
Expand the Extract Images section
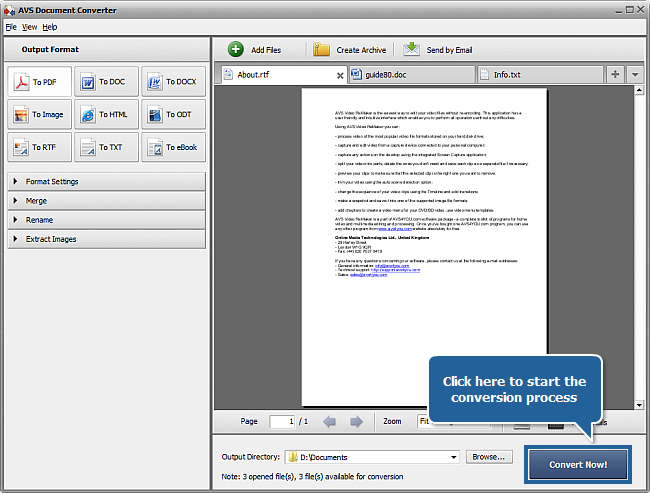[x=107, y=239]
